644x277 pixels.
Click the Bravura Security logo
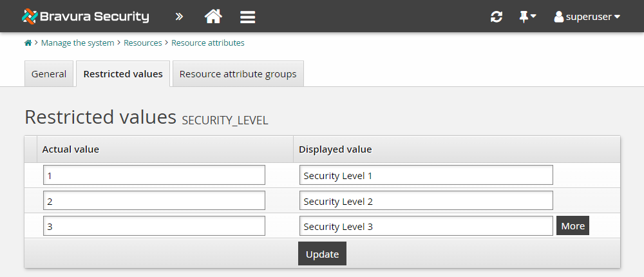tap(85, 17)
